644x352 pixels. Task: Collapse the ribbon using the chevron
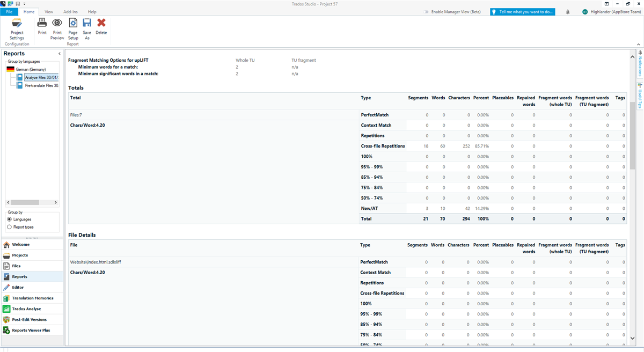click(x=638, y=43)
